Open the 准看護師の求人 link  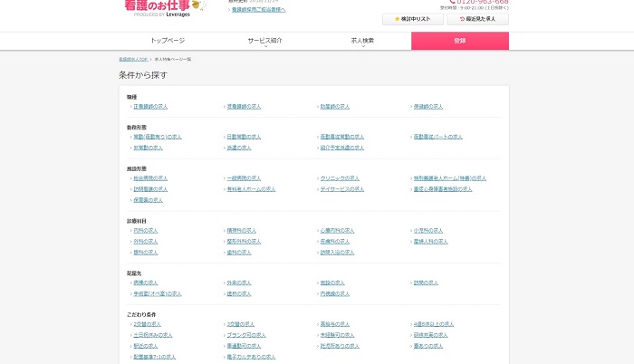244,107
